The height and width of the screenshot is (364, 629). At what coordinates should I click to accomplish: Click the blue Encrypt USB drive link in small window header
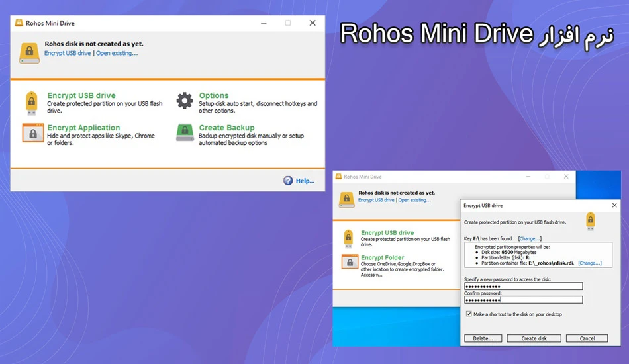coord(376,200)
